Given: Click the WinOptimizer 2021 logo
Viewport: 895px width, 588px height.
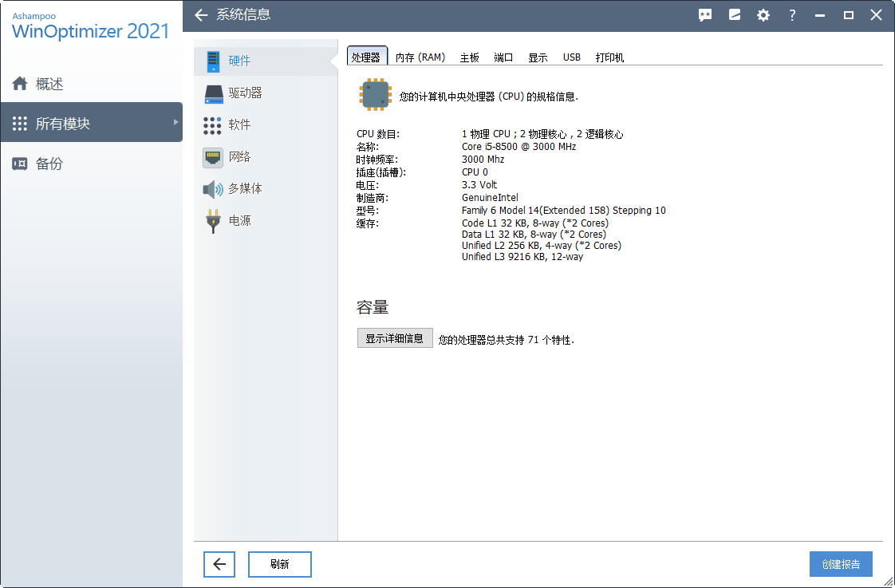Looking at the screenshot, I should click(x=91, y=26).
